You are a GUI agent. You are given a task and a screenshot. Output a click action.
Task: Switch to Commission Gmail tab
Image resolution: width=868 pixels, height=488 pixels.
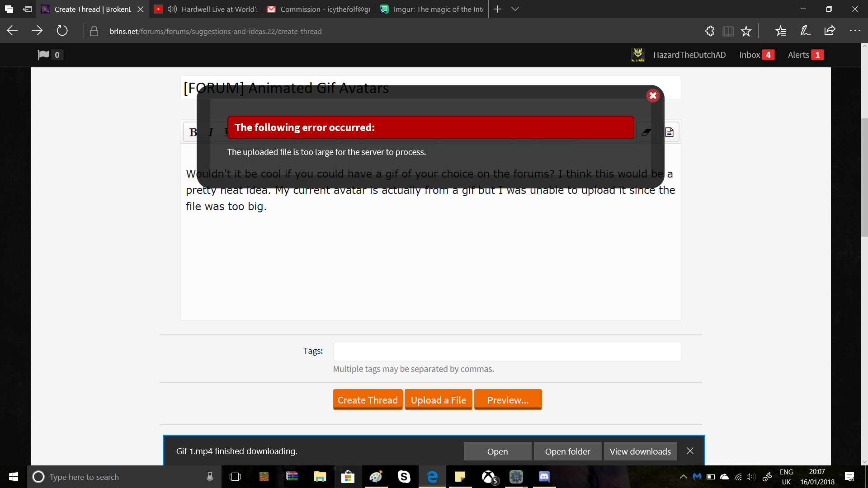(319, 9)
